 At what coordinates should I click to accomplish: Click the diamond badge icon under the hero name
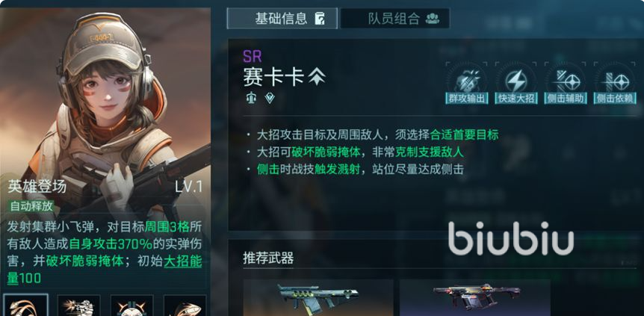click(x=270, y=98)
